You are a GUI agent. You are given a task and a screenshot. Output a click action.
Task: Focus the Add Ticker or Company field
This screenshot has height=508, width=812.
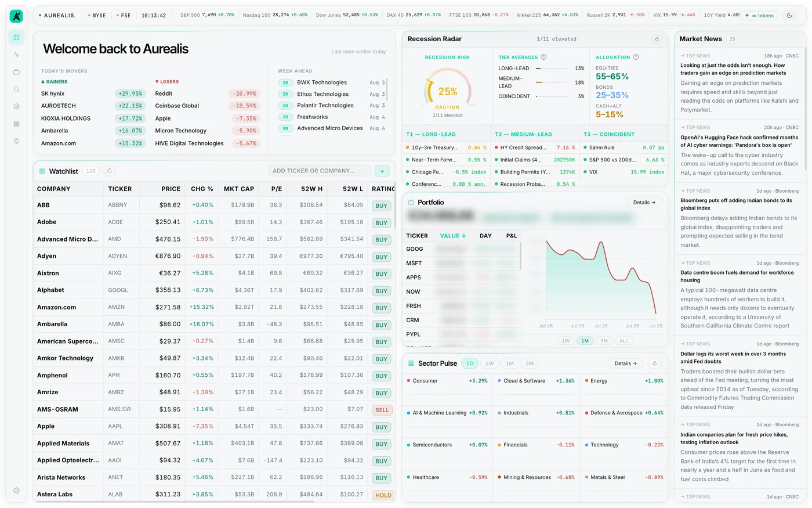(x=320, y=171)
